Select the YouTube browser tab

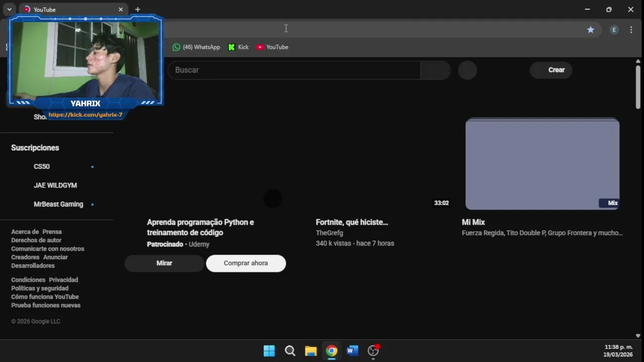pos(73,10)
